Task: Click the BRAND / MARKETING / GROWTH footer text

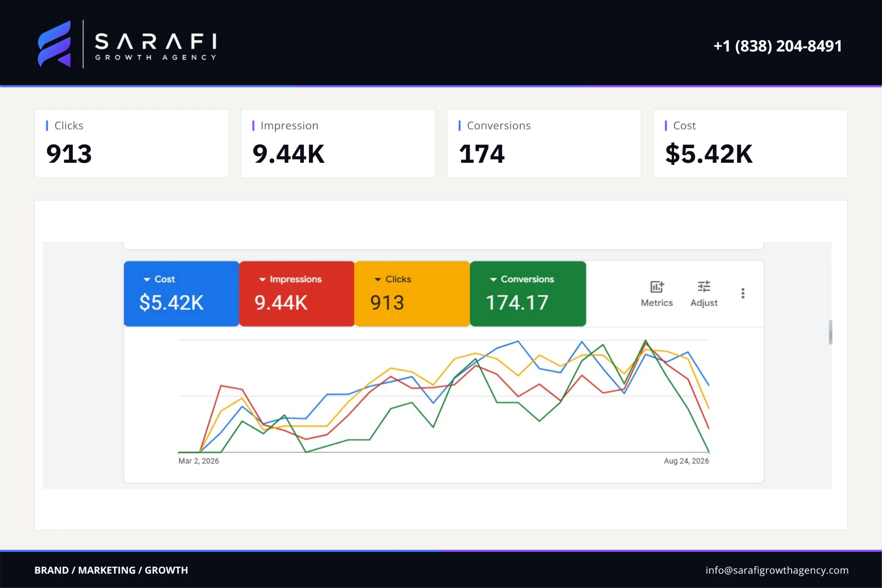Action: (111, 570)
